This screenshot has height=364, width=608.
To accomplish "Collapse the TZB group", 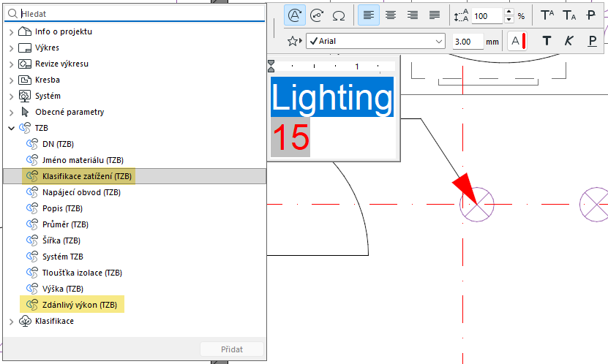I will point(11,128).
